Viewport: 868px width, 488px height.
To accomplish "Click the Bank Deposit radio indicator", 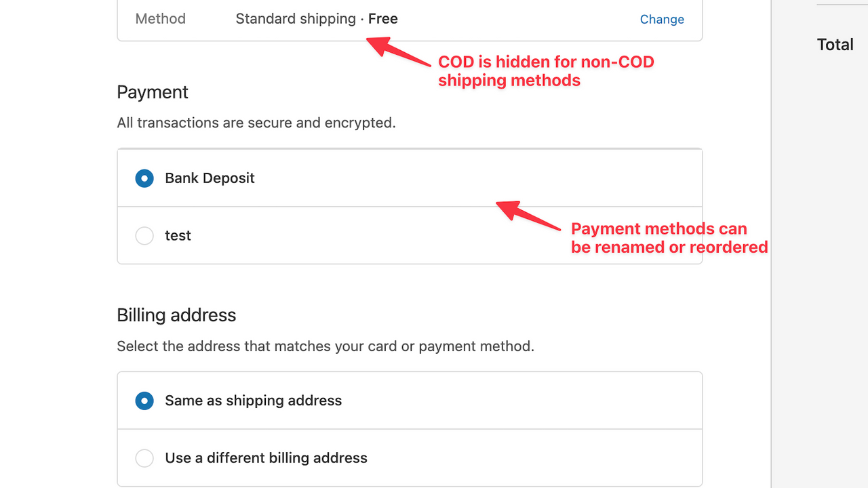I will coord(144,178).
